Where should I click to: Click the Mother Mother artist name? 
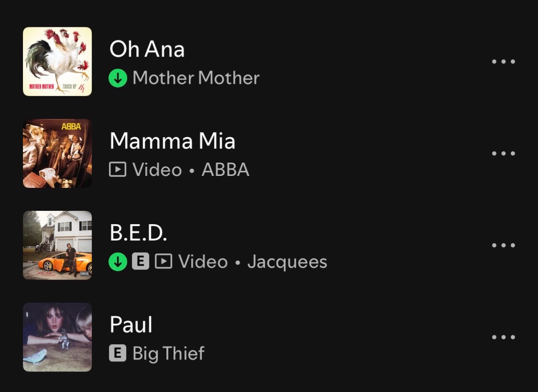(x=196, y=78)
